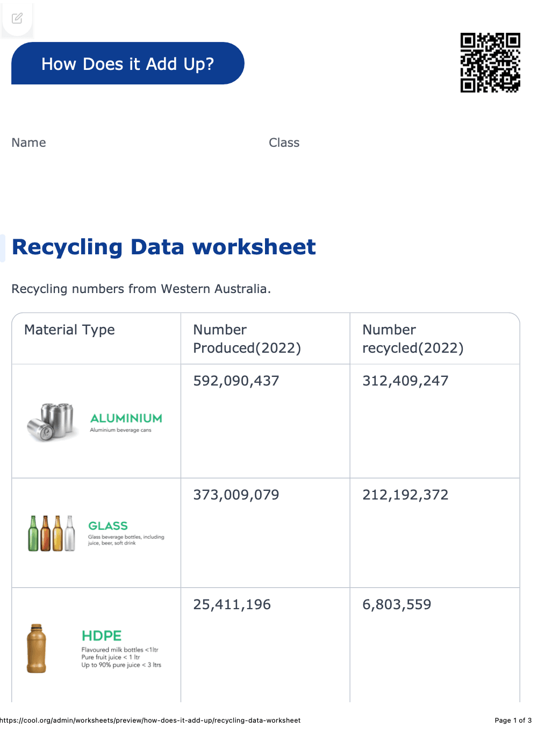The image size is (545, 756).
Task: Click the edit pencil icon at top-left
Action: point(17,18)
